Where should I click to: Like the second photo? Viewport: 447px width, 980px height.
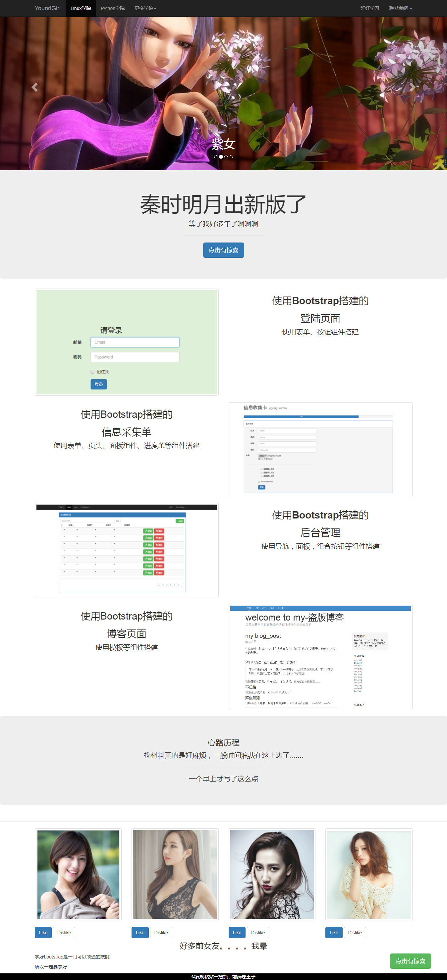(140, 932)
